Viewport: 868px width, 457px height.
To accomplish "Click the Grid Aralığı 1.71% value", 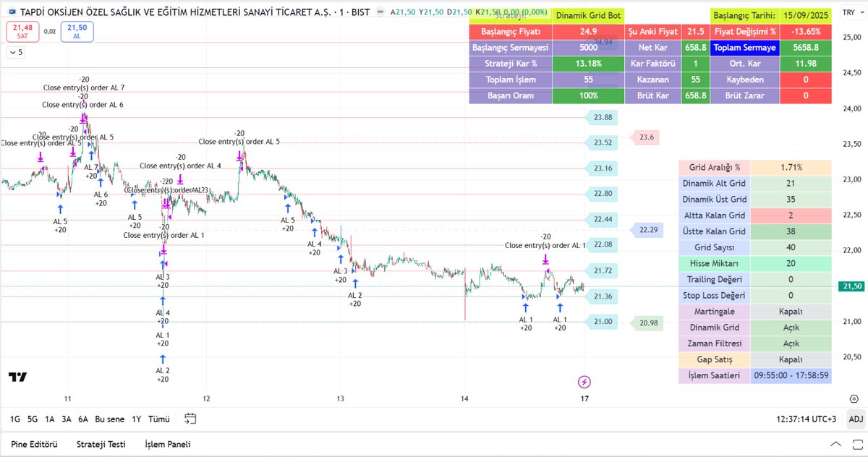I will tap(791, 167).
